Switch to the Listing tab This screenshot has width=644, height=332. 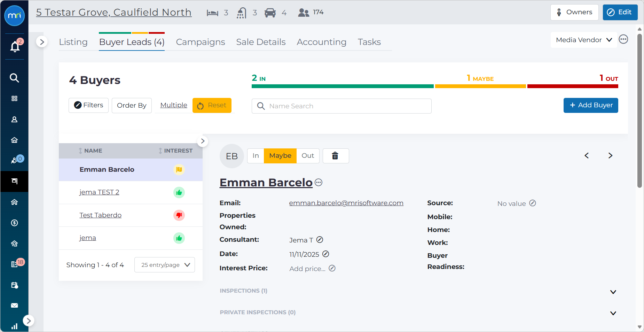73,42
